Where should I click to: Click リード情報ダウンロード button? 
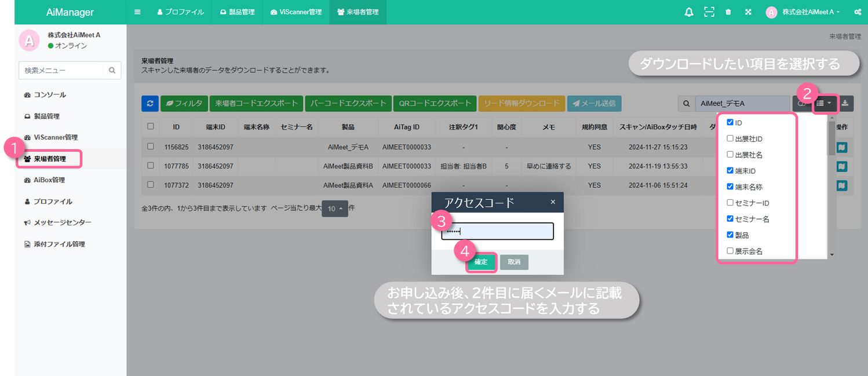(x=521, y=104)
